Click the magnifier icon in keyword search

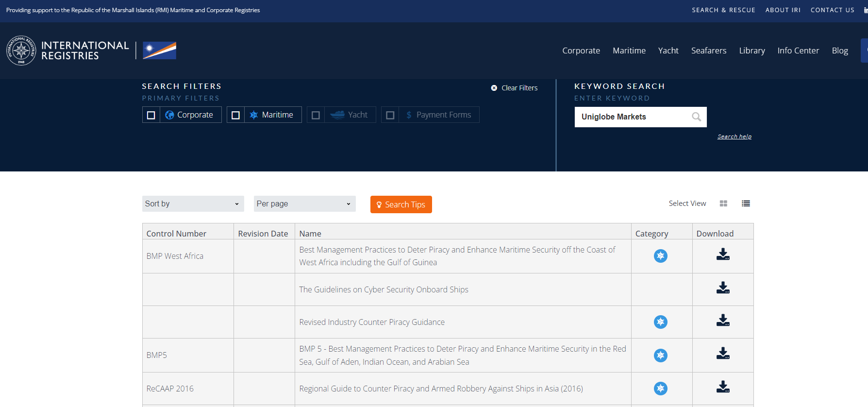pyautogui.click(x=696, y=117)
